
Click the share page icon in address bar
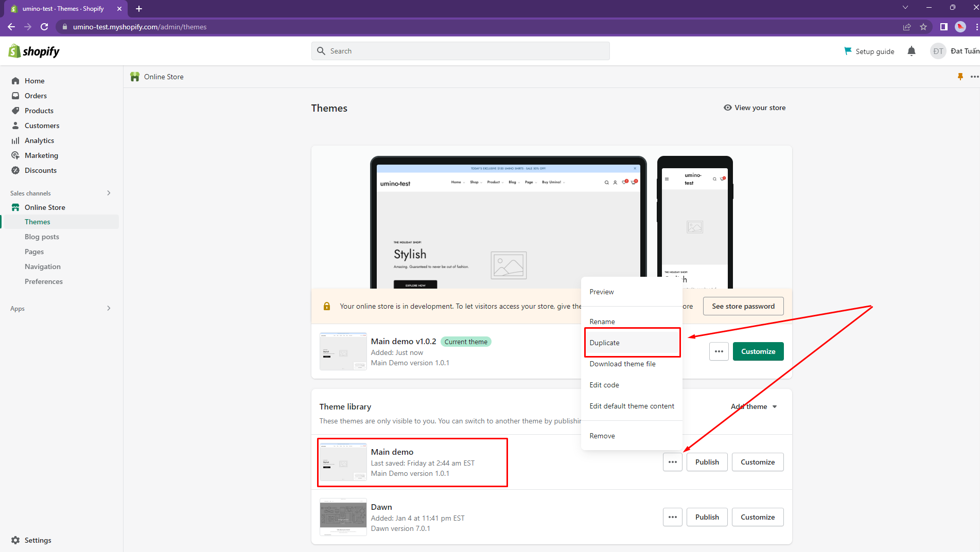pos(907,27)
